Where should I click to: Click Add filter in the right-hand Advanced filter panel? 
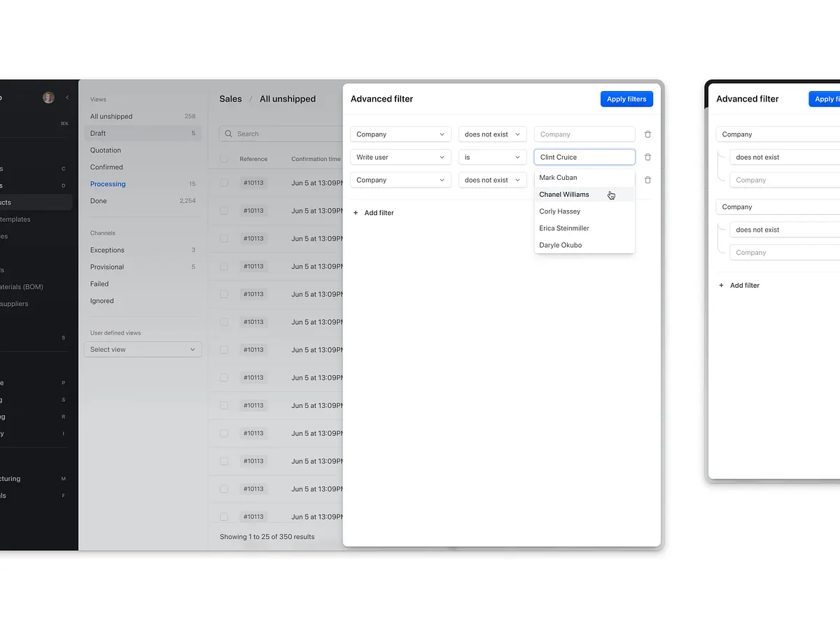click(739, 286)
